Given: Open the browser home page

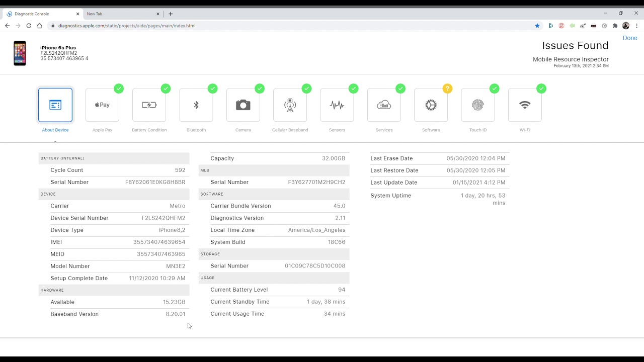Looking at the screenshot, I should tap(40, 26).
